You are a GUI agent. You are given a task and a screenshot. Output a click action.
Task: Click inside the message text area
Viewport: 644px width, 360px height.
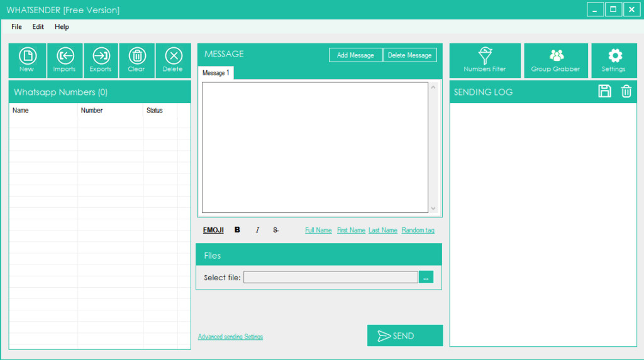point(315,148)
